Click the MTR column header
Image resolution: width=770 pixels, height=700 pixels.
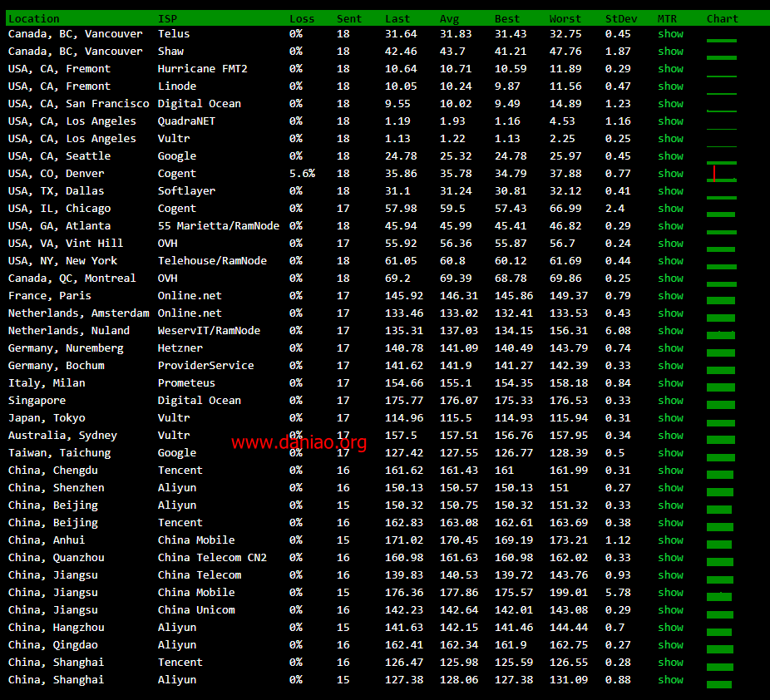pos(667,18)
